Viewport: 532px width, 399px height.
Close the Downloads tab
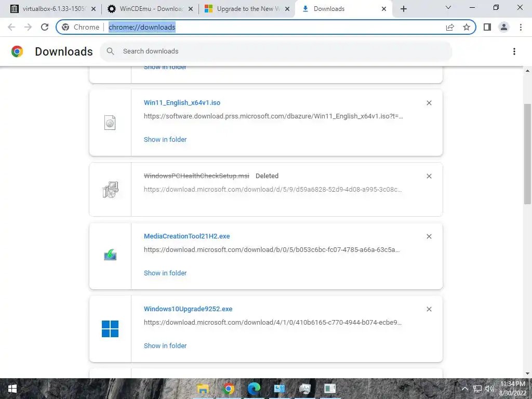(384, 9)
